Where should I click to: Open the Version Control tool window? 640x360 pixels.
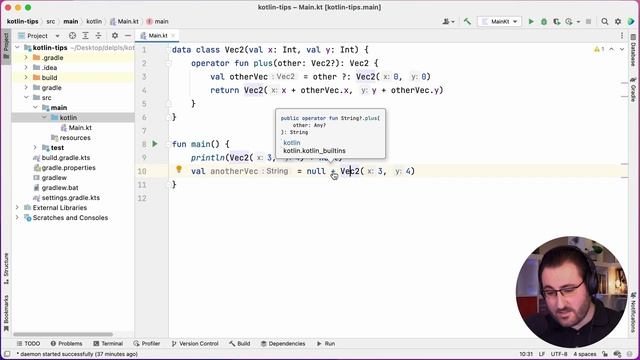point(195,344)
